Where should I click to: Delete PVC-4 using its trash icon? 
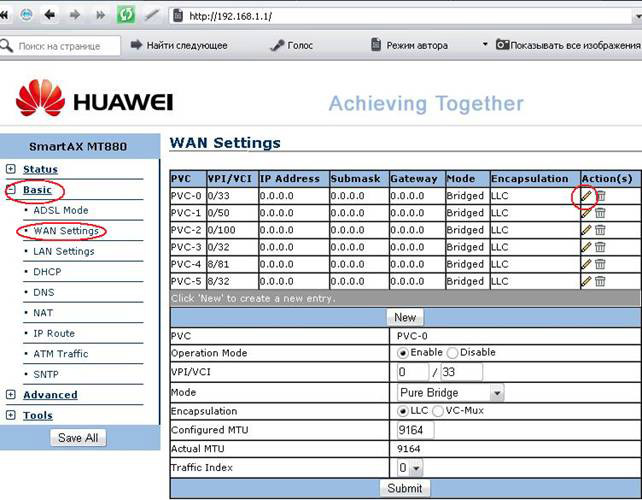600,264
